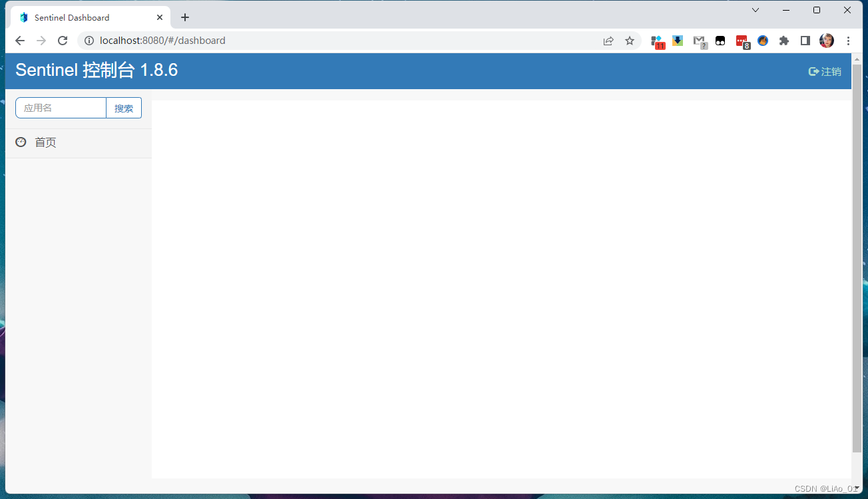Maximize the Chrome window
The image size is (868, 499).
tap(817, 10)
